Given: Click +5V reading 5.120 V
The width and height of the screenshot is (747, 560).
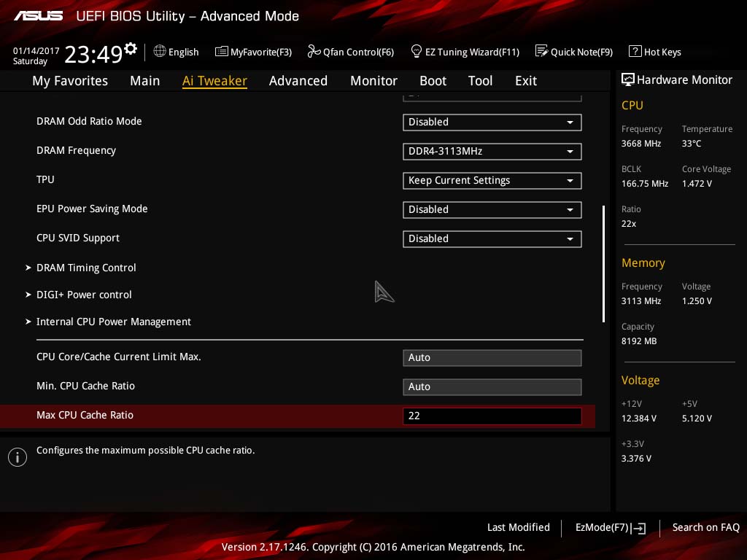Looking at the screenshot, I should pyautogui.click(x=697, y=419).
